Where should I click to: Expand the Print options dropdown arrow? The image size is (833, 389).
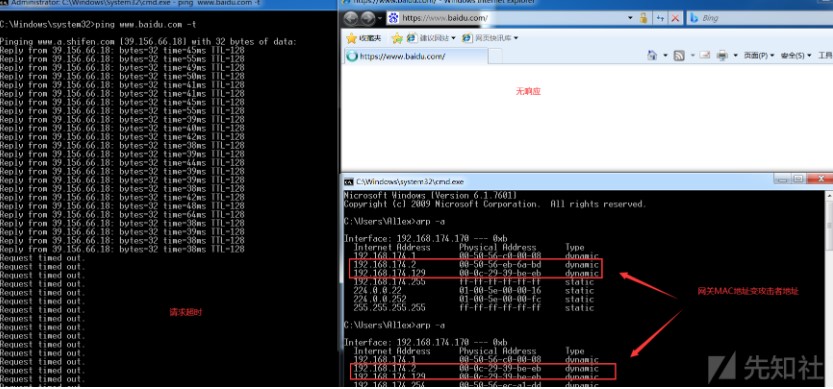point(736,56)
